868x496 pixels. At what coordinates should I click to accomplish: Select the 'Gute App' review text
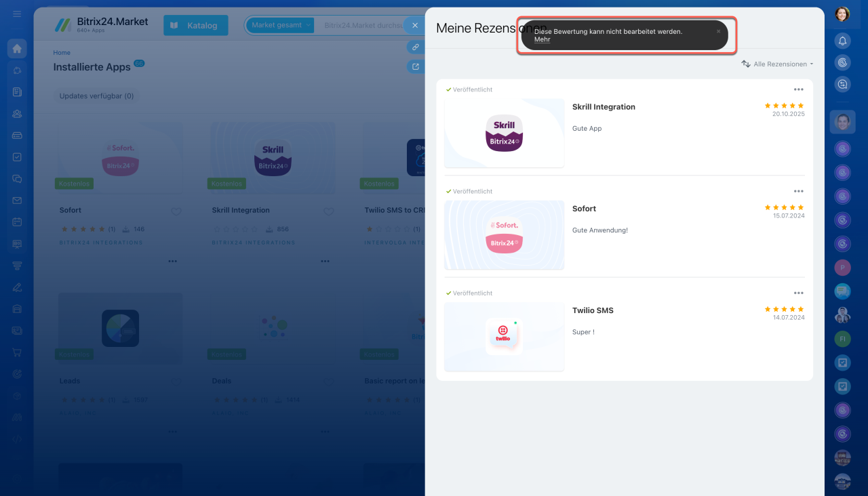pyautogui.click(x=587, y=129)
